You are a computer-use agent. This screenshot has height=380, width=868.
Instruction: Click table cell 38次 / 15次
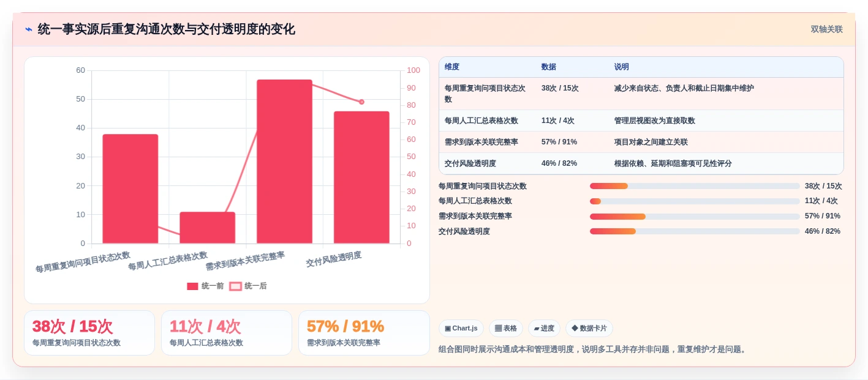(560, 88)
